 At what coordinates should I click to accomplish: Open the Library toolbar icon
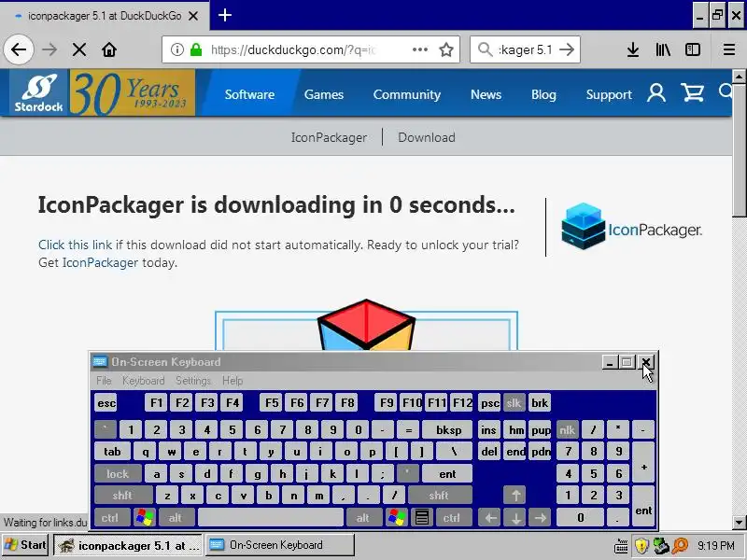point(663,49)
